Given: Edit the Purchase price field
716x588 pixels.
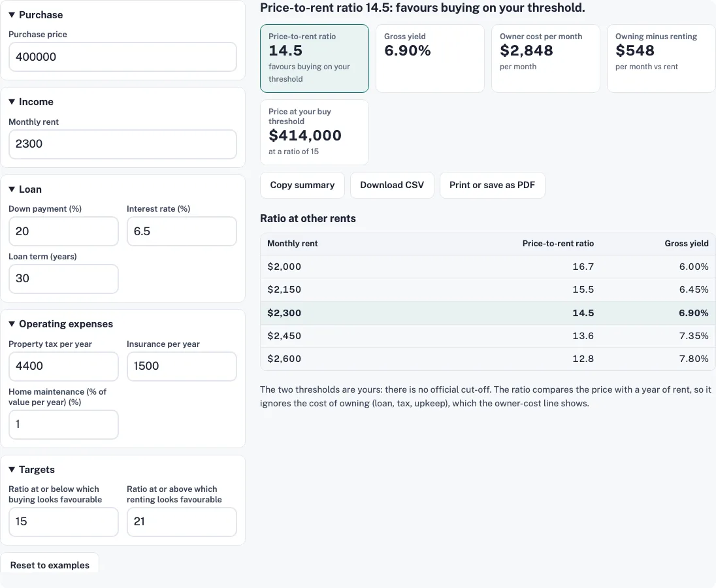Looking at the screenshot, I should [x=122, y=57].
